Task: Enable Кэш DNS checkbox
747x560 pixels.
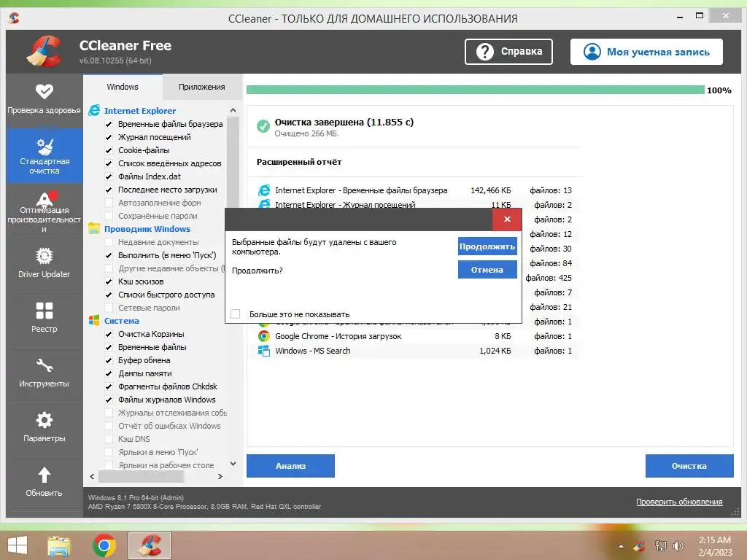Action: 109,439
